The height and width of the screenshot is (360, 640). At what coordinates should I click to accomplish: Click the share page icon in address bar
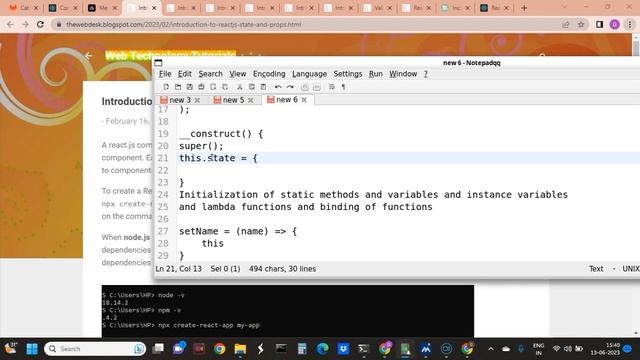pyautogui.click(x=566, y=24)
